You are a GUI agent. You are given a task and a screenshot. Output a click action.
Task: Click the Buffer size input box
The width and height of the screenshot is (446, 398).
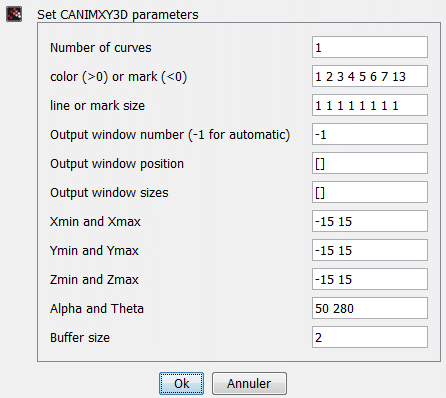[x=370, y=337]
